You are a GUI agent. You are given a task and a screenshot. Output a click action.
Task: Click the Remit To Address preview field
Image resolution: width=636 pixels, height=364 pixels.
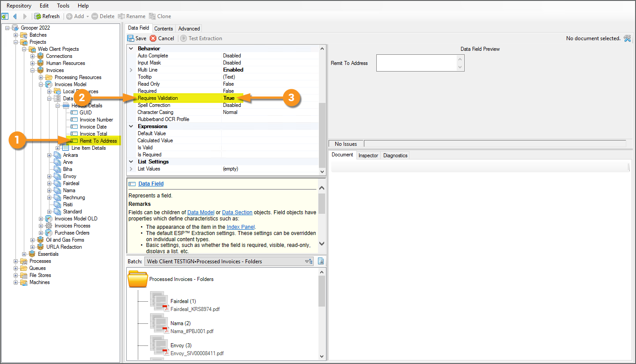[416, 63]
